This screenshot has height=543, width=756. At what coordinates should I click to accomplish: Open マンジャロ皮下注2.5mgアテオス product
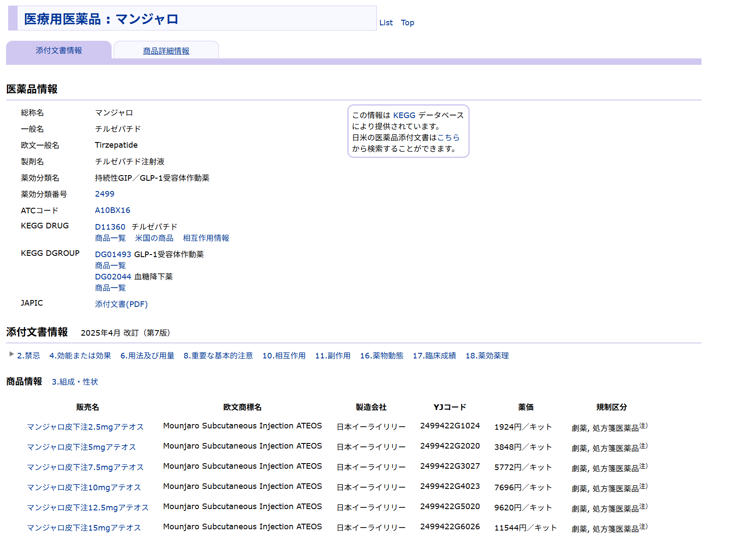pyautogui.click(x=85, y=427)
